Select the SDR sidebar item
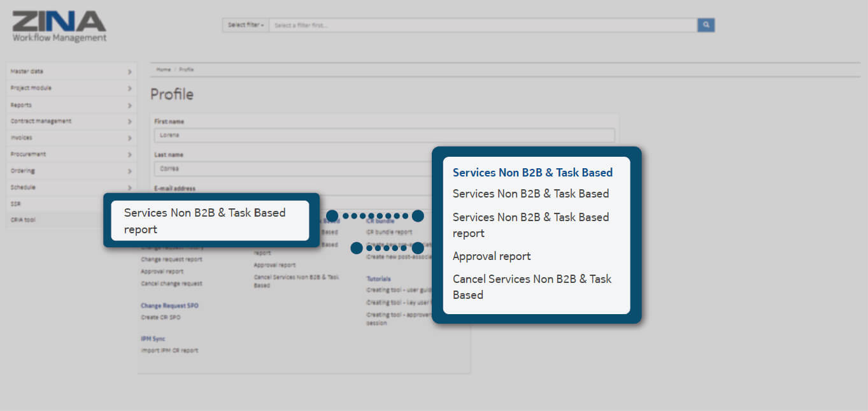 (16, 204)
